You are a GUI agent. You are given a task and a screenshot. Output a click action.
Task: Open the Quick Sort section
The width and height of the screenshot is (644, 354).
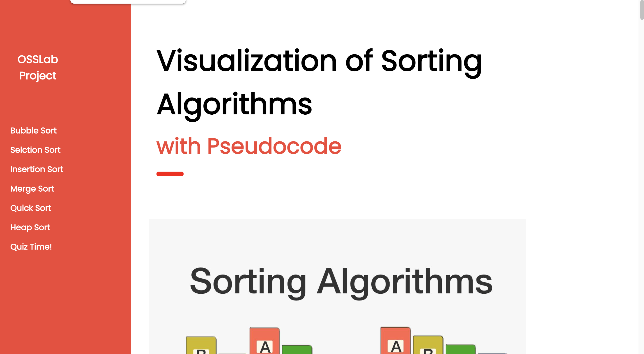tap(30, 208)
